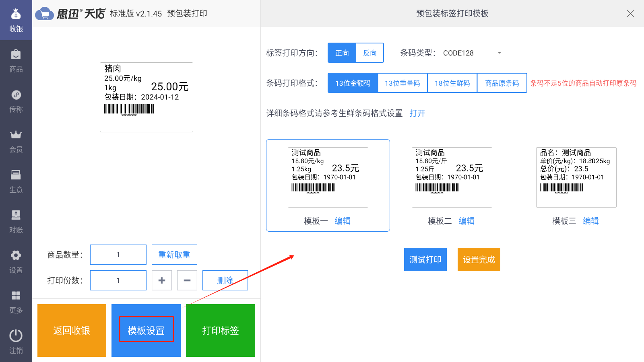Select the 模板一 label thumbnail
This screenshot has height=362, width=644.
328,177
